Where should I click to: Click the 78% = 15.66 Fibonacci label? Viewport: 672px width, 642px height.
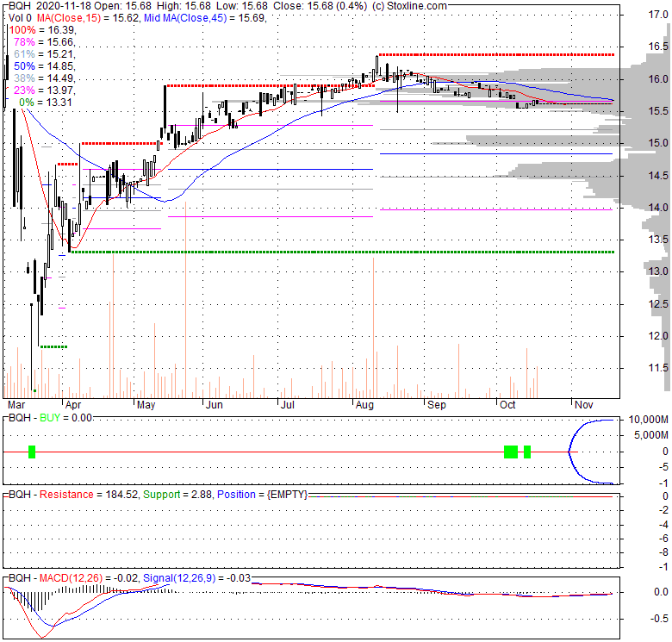click(x=45, y=42)
